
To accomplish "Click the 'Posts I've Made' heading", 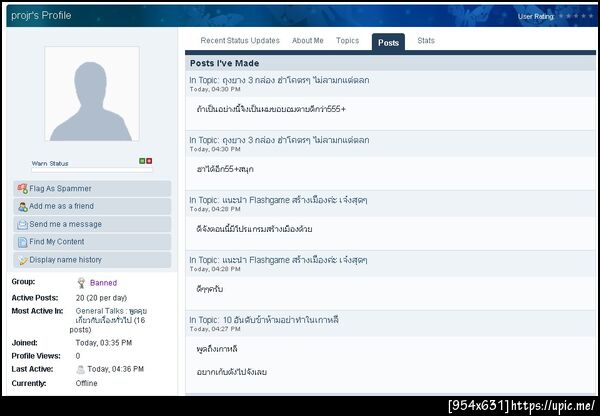I will tap(225, 63).
